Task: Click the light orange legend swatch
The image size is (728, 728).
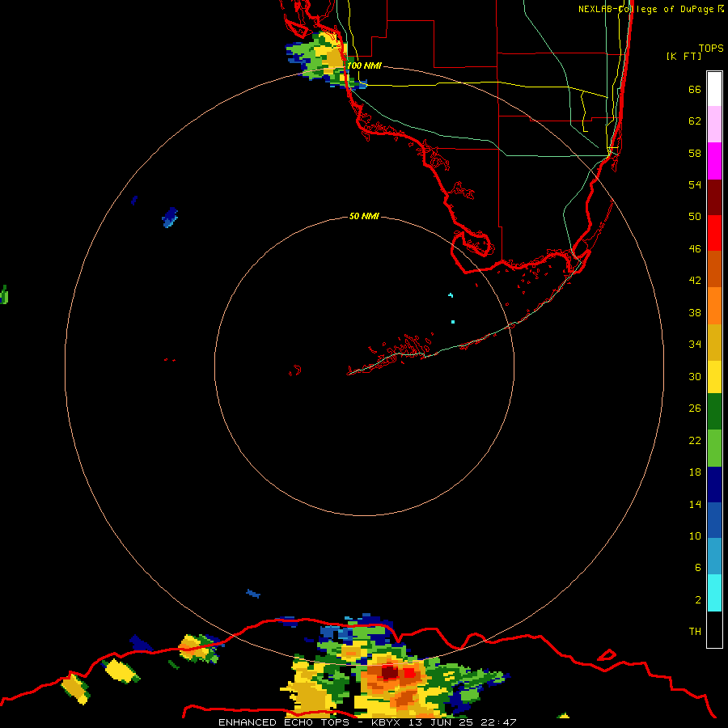Action: pos(714,306)
